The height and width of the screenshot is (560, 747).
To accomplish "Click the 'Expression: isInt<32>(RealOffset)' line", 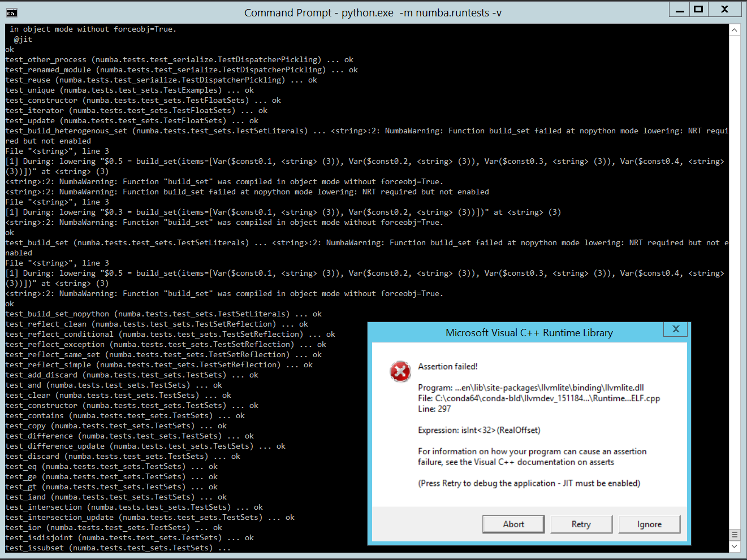I will click(x=479, y=430).
